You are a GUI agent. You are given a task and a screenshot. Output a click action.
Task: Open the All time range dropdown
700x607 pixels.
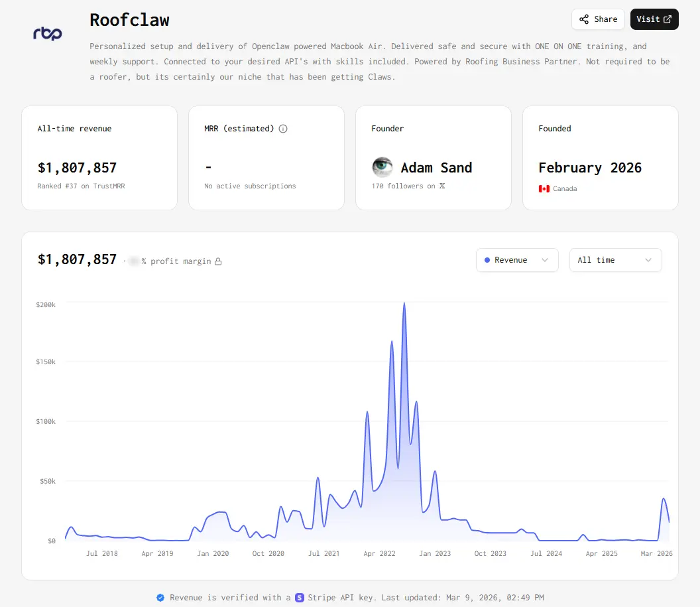tap(615, 260)
